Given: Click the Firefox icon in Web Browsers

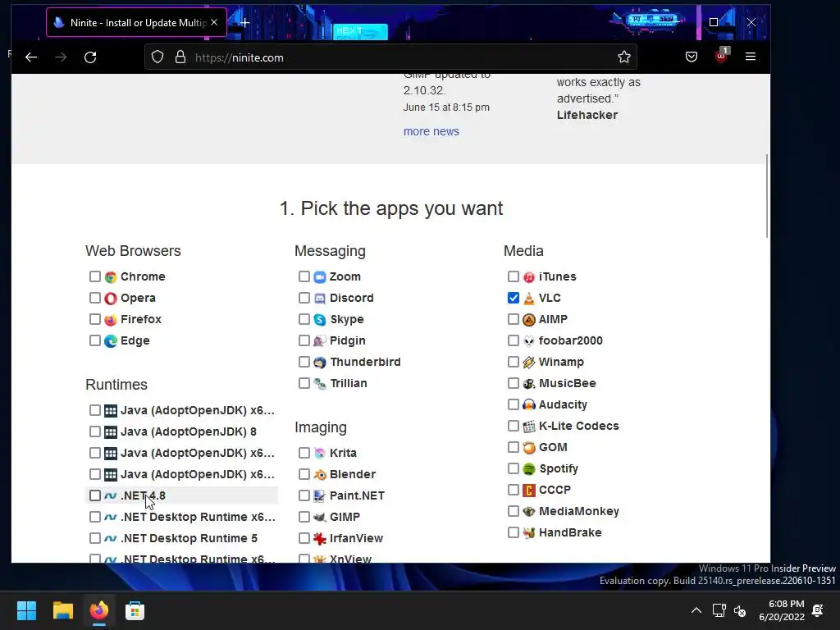Looking at the screenshot, I should pyautogui.click(x=111, y=320).
